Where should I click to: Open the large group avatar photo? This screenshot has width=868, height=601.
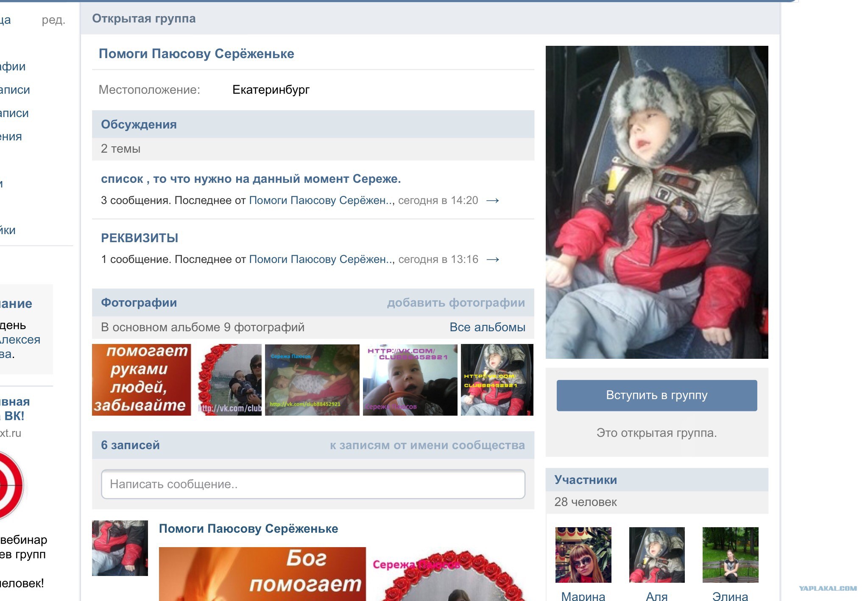coord(656,202)
